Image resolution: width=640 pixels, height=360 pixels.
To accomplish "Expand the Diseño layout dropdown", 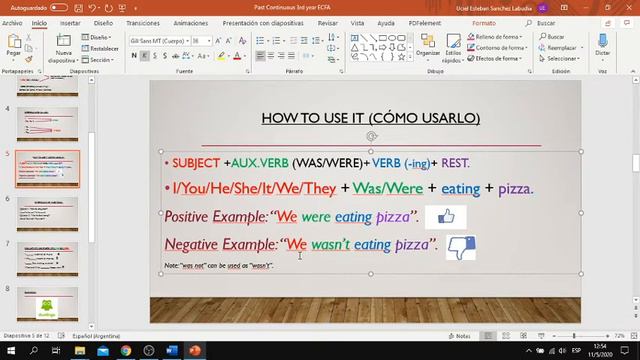I will coord(96,37).
